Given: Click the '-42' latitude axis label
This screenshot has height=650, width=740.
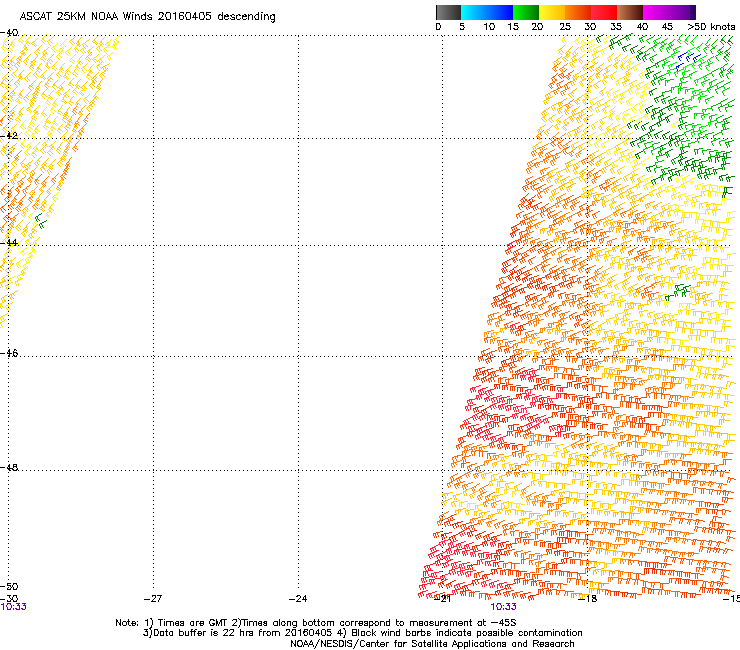Looking at the screenshot, I should point(9,135).
